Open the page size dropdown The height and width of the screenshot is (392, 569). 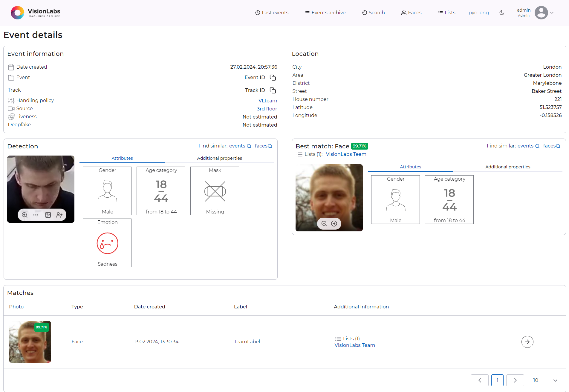click(555, 380)
